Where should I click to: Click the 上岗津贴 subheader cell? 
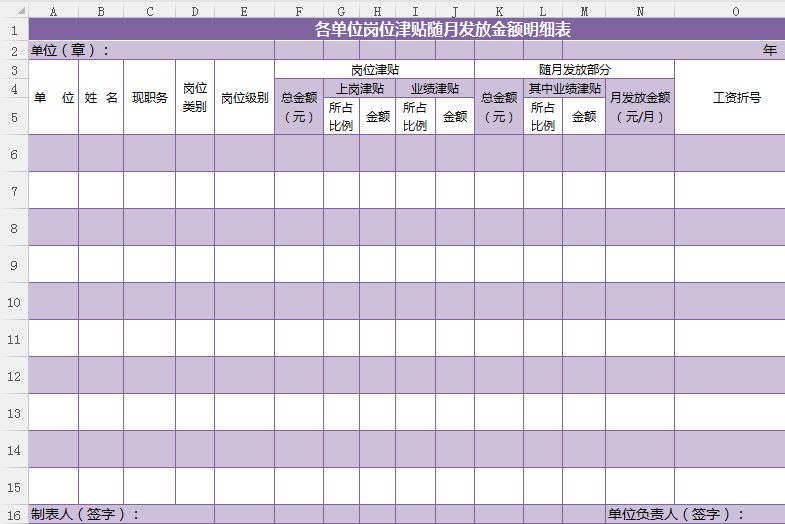pyautogui.click(x=359, y=89)
